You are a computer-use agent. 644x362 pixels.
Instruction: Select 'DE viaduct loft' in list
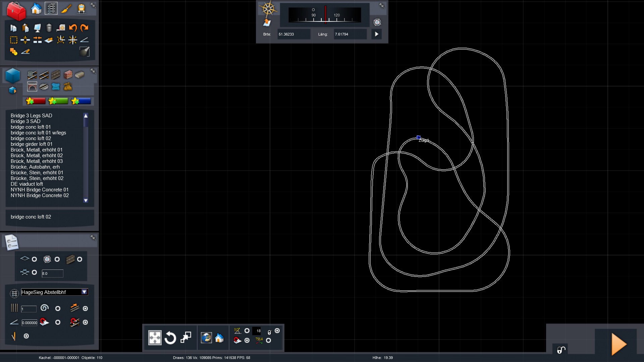27,184
